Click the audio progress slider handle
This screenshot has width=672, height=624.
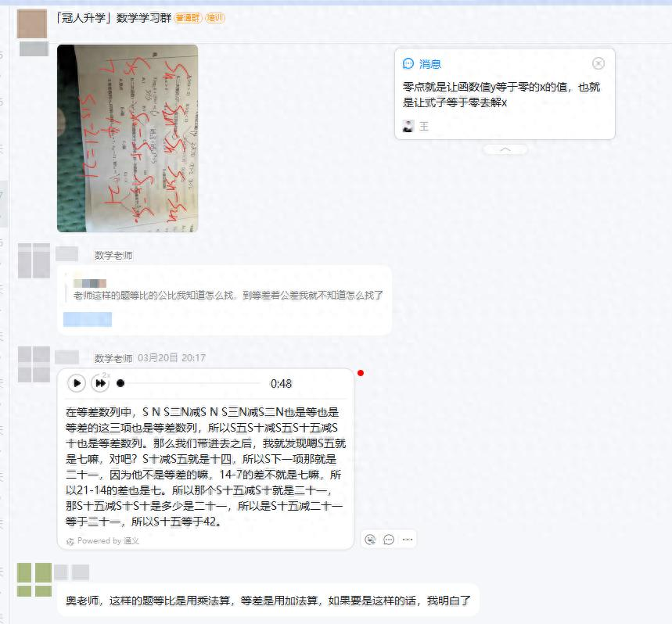click(120, 383)
